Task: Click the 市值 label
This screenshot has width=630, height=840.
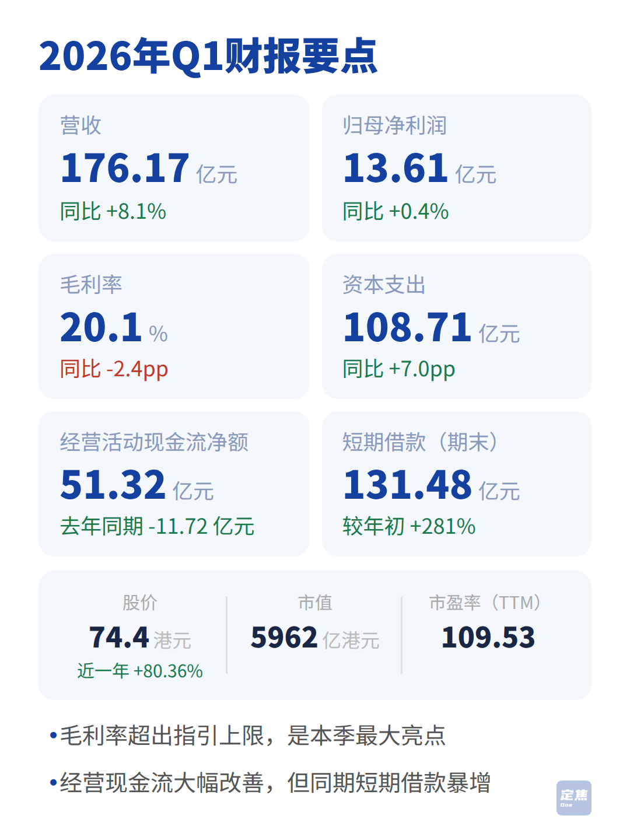Action: [x=315, y=603]
